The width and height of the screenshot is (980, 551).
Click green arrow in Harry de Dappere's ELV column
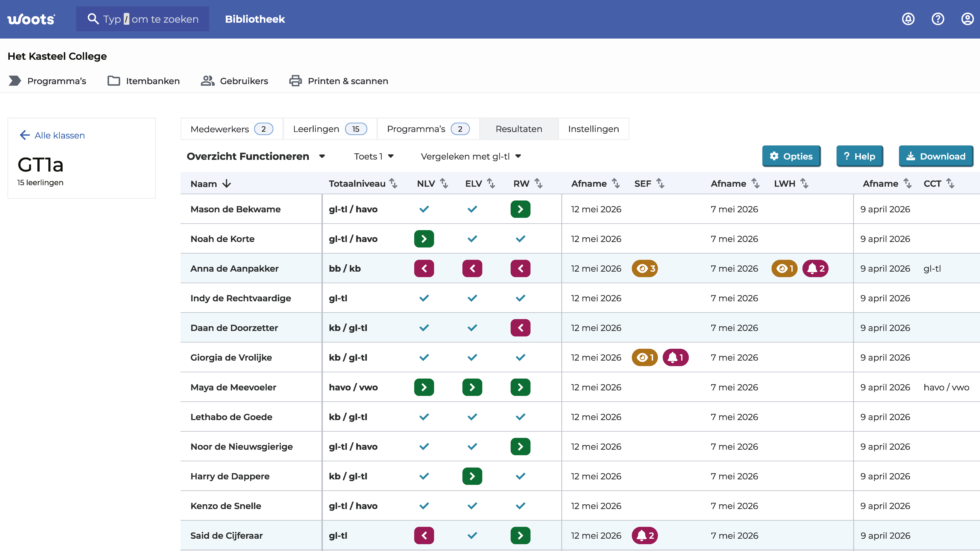(472, 476)
